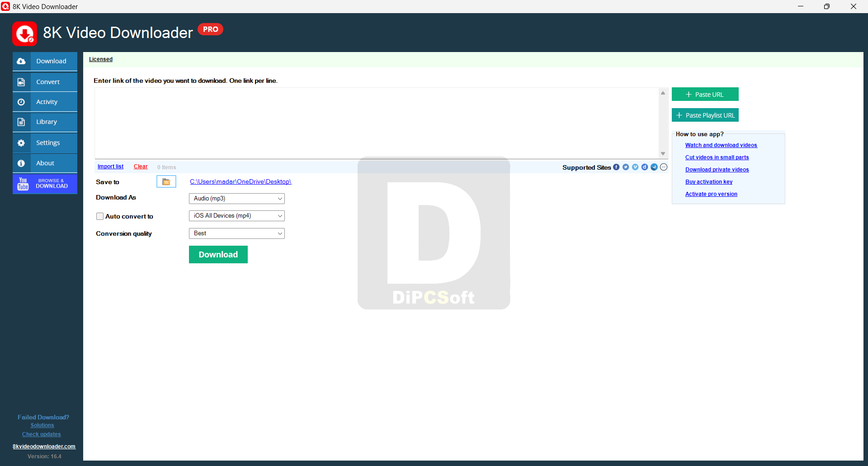Click the URL box scrollbar up arrow
This screenshot has height=466, width=868.
[x=663, y=93]
